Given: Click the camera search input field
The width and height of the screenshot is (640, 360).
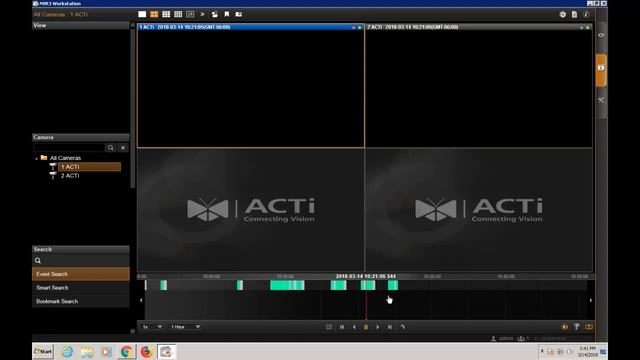Looking at the screenshot, I should 69,147.
